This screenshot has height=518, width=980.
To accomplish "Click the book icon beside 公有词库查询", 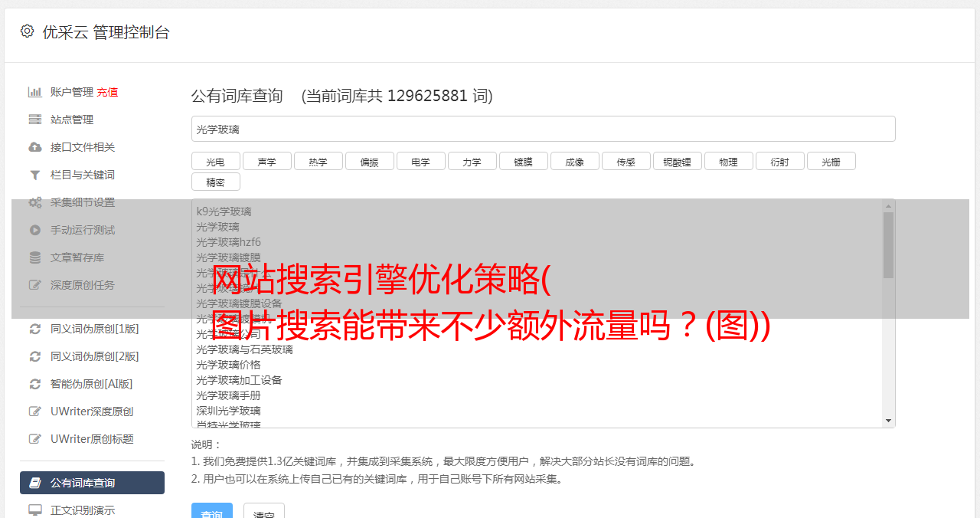I will click(35, 483).
